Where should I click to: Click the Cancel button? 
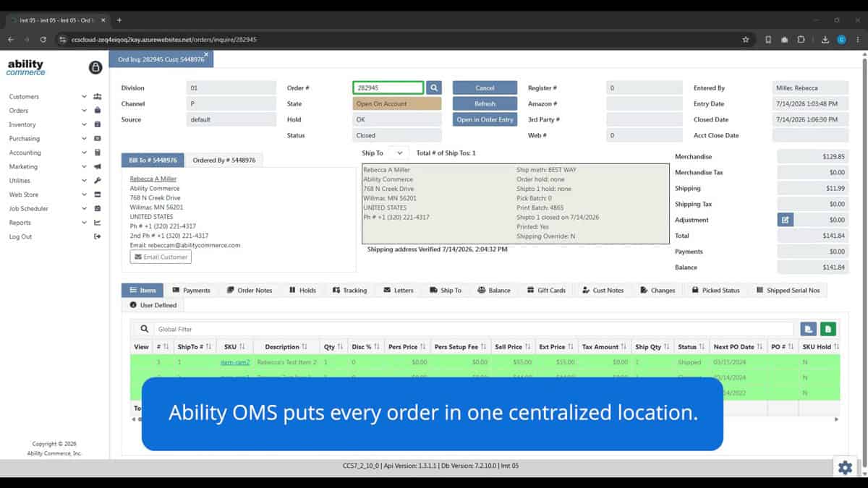pos(485,87)
